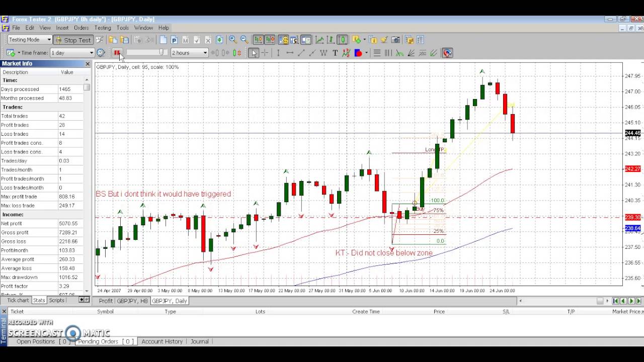Image resolution: width=644 pixels, height=362 pixels.
Task: Switch chart to bar chart icon
Action: [331, 40]
